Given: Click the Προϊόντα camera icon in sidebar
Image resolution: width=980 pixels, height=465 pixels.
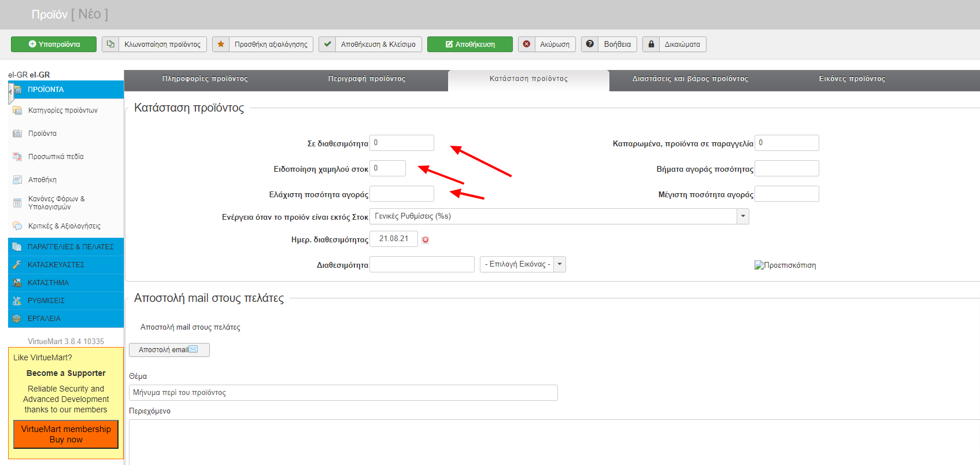Looking at the screenshot, I should 17,134.
